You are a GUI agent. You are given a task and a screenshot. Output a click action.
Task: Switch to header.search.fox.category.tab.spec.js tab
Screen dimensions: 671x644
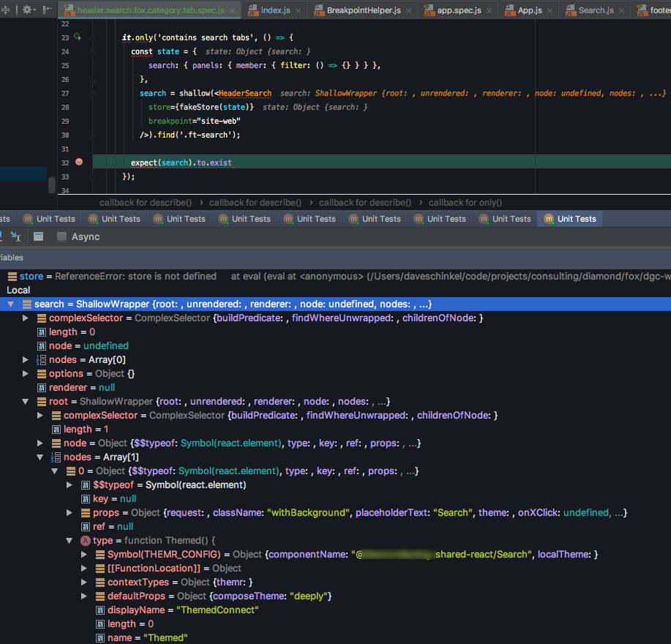coord(151,10)
